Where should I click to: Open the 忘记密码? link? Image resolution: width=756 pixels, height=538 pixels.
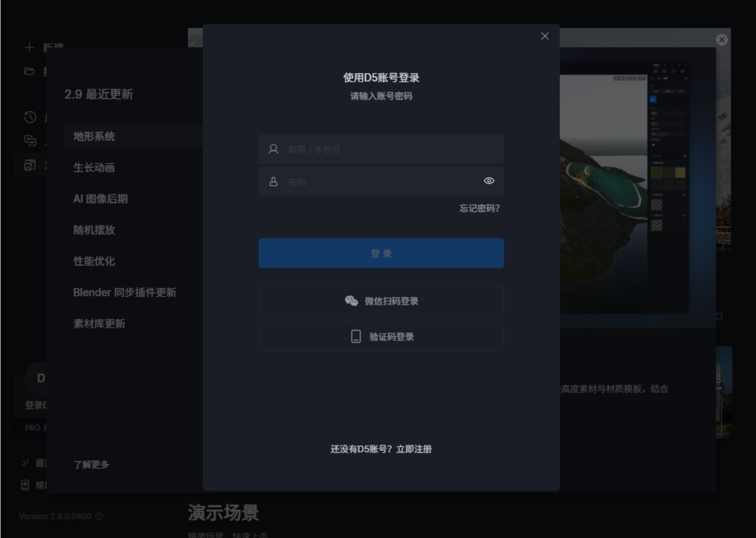[x=479, y=208]
